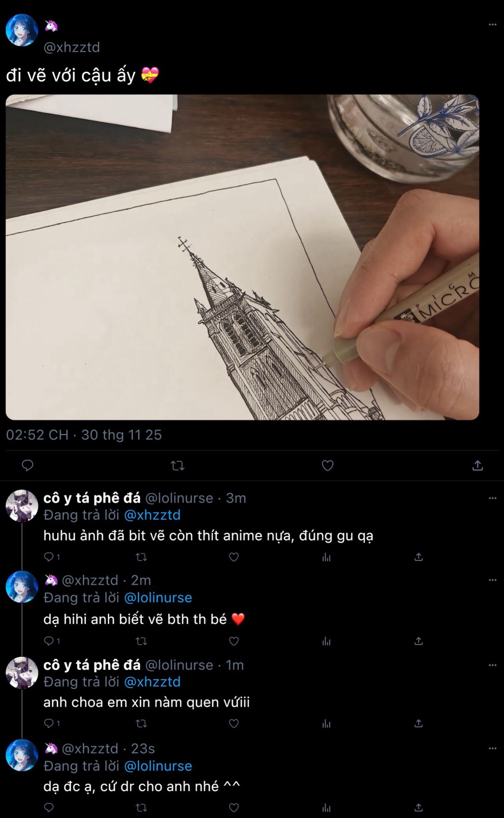Reply to the main tweet via comment icon
The image size is (504, 818).
28,465
